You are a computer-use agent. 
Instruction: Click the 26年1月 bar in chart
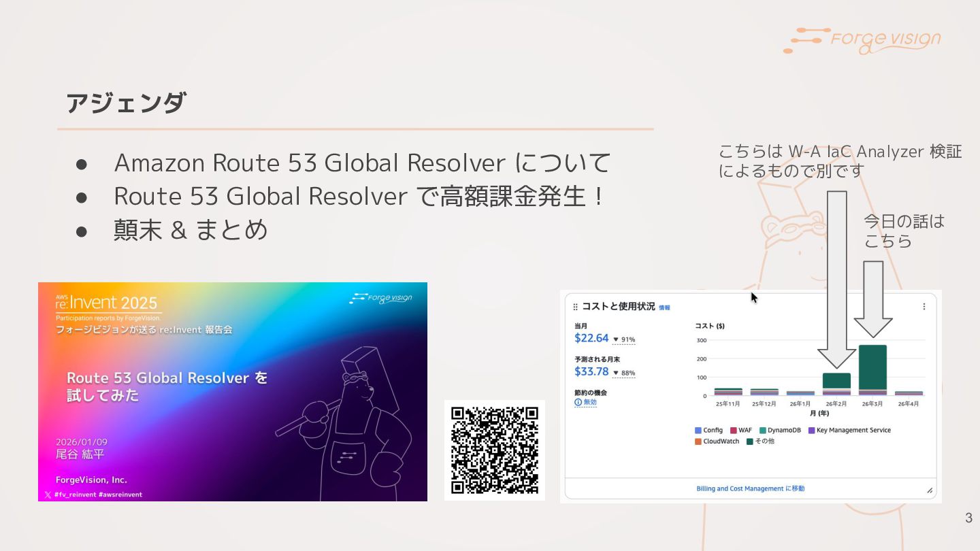tap(800, 393)
